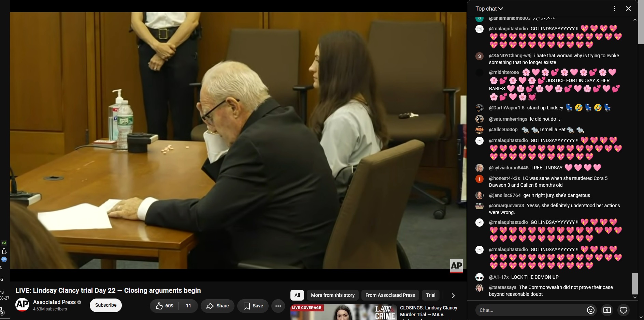
Task: Open the @saturnnherrings avatar in chat
Action: click(480, 119)
